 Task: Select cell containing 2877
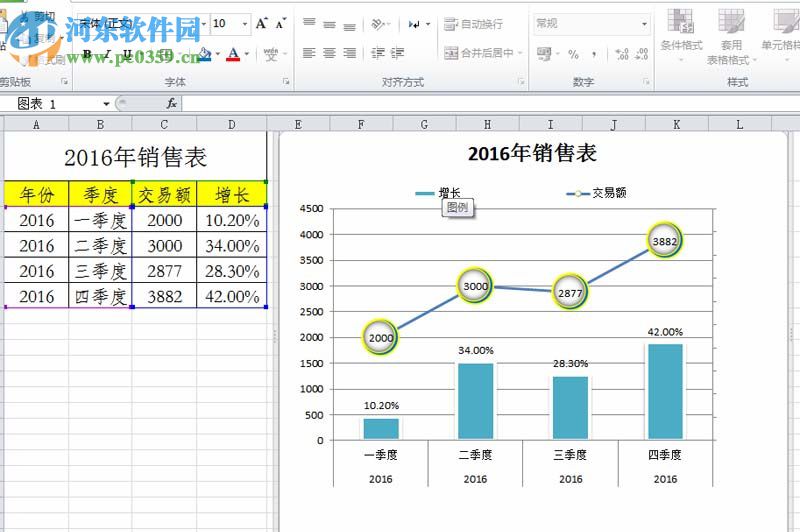(164, 271)
